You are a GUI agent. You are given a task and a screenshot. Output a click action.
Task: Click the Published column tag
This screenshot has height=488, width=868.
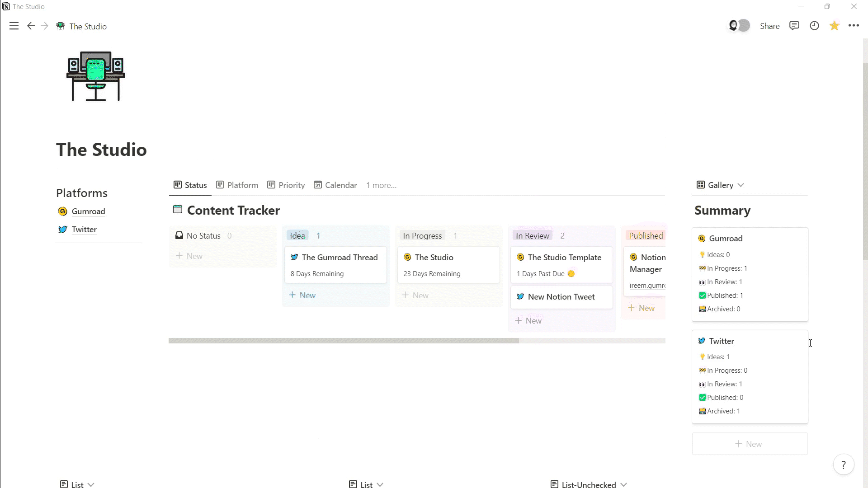point(646,236)
